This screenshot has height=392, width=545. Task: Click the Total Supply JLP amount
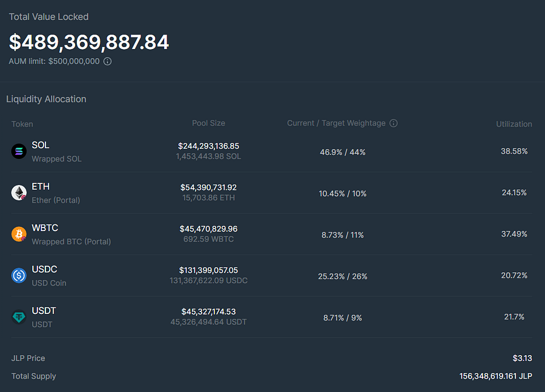[x=495, y=376]
